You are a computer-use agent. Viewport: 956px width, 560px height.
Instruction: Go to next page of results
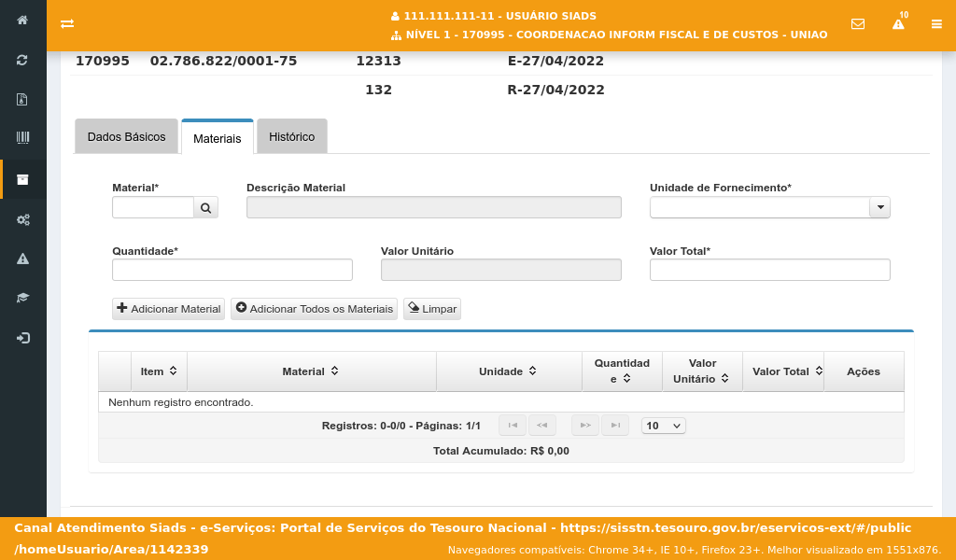[x=585, y=426]
